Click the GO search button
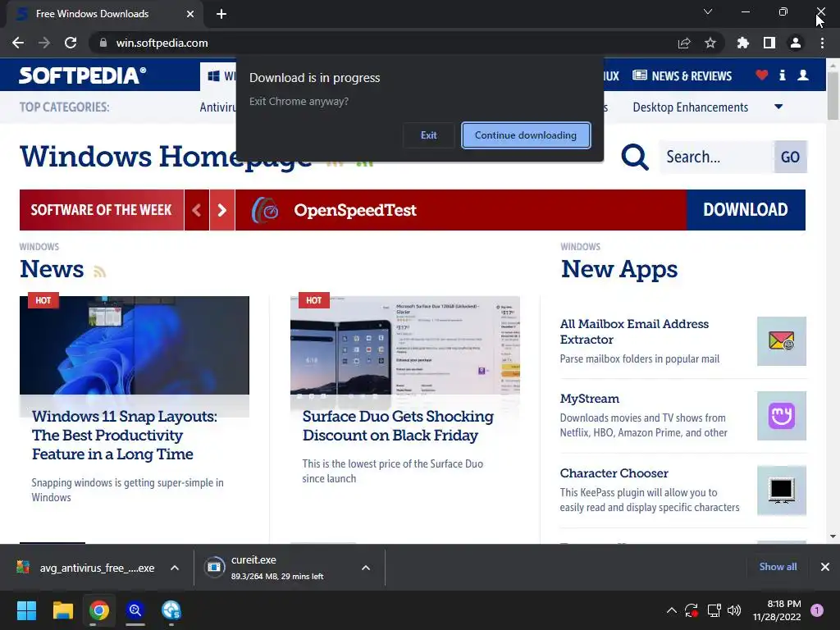Screen dimensions: 840x630 point(790,157)
